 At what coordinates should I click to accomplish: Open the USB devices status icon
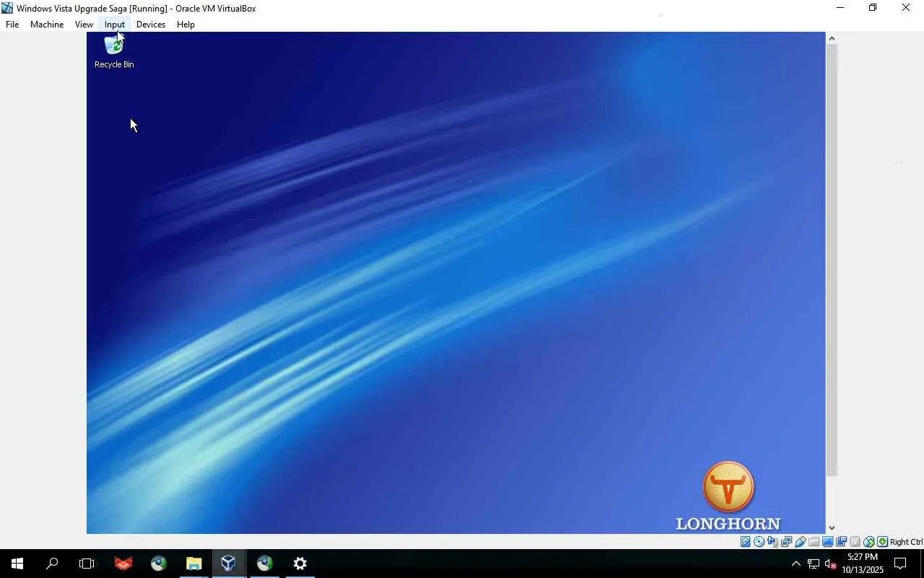click(x=801, y=542)
